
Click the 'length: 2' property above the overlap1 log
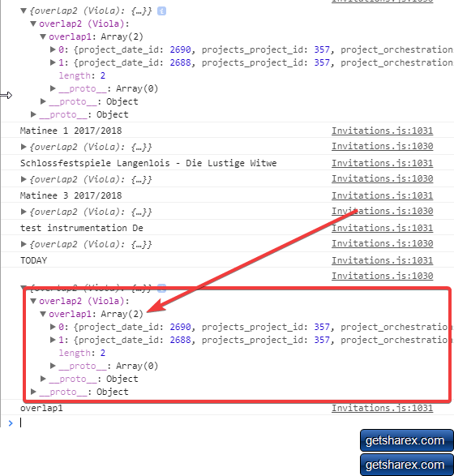point(82,353)
